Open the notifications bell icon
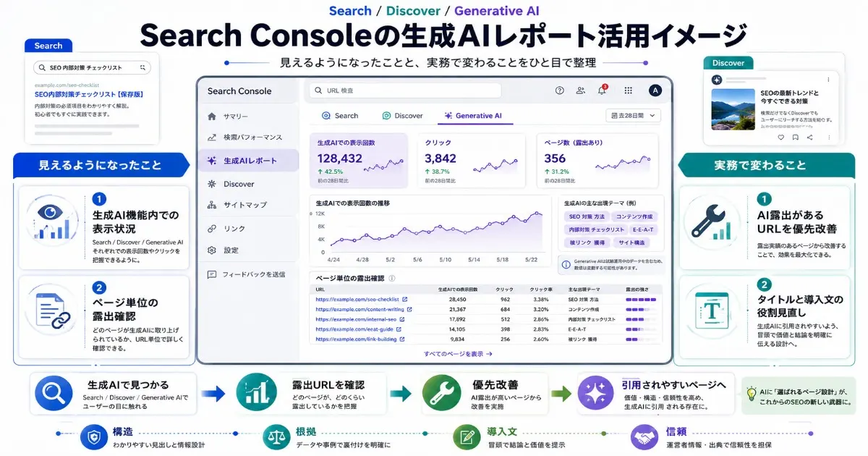 pyautogui.click(x=602, y=90)
